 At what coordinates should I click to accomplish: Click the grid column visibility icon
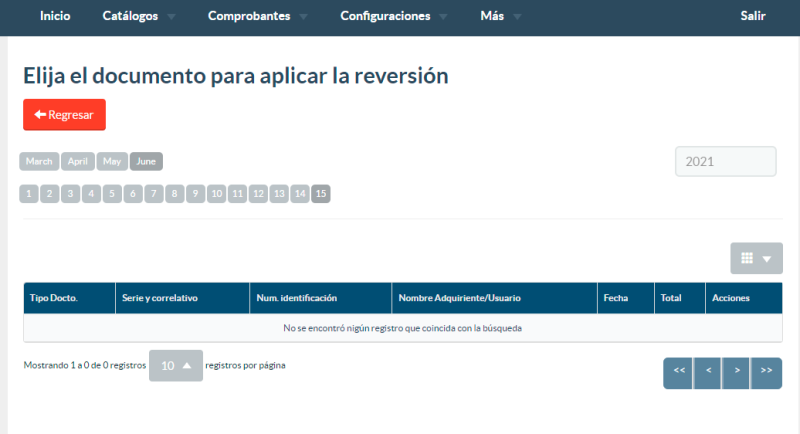point(756,258)
